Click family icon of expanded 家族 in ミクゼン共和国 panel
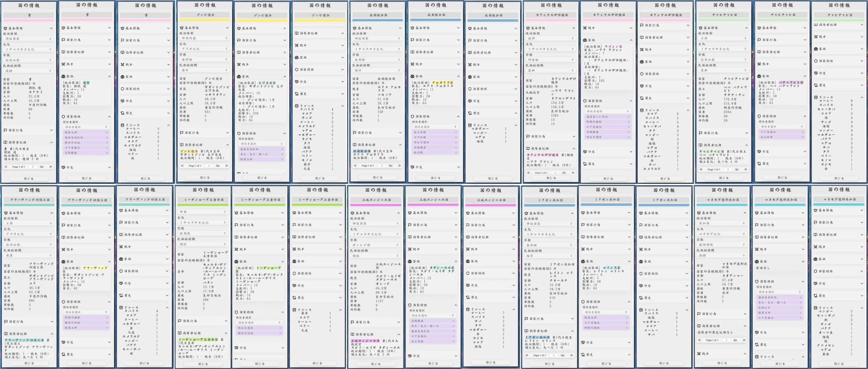The height and width of the screenshot is (369, 868). (583, 261)
